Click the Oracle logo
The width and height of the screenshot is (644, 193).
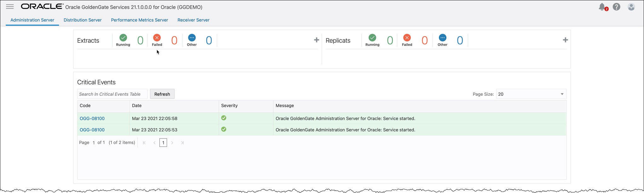tap(42, 7)
